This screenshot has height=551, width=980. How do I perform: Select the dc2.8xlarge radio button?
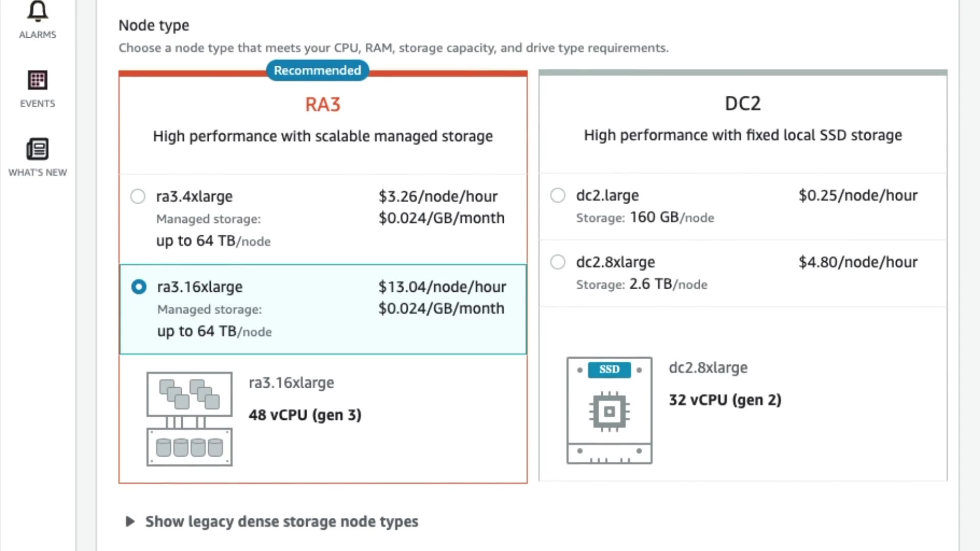(558, 262)
